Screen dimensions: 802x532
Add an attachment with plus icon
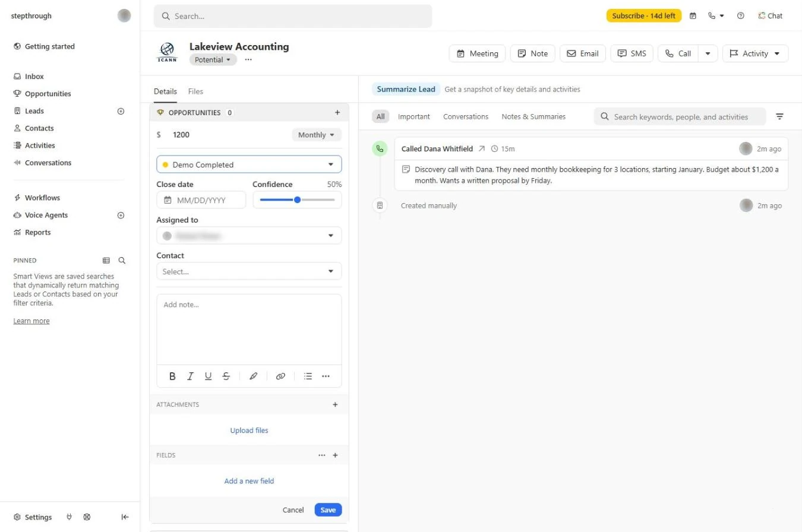[x=335, y=404]
